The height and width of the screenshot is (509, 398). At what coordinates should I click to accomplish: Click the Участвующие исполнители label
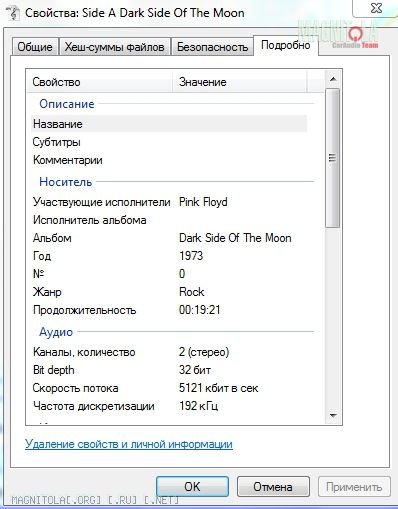tap(102, 202)
